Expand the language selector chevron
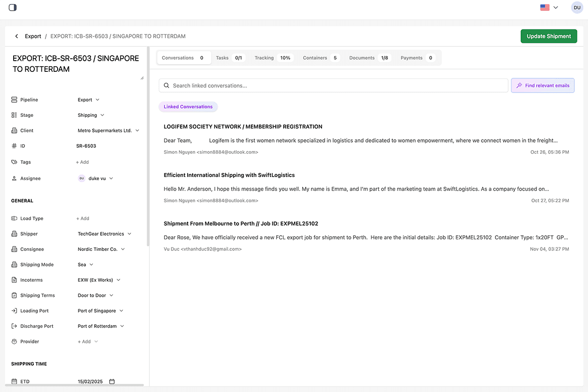The width and height of the screenshot is (588, 392). [556, 8]
